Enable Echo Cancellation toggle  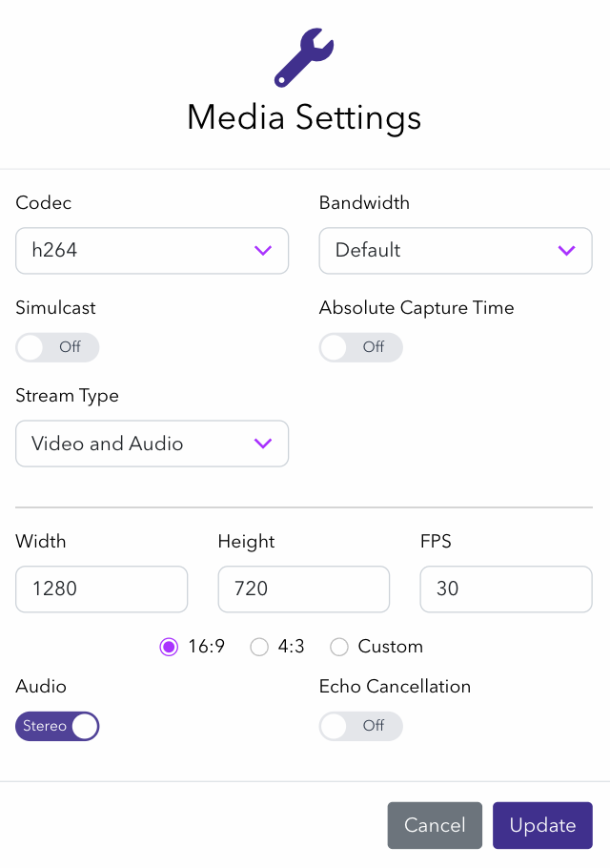click(x=360, y=727)
